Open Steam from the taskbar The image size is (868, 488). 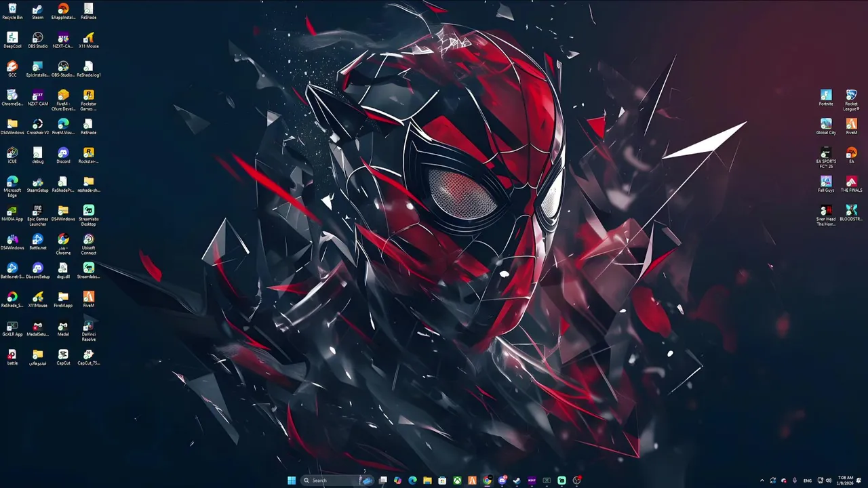tap(517, 480)
